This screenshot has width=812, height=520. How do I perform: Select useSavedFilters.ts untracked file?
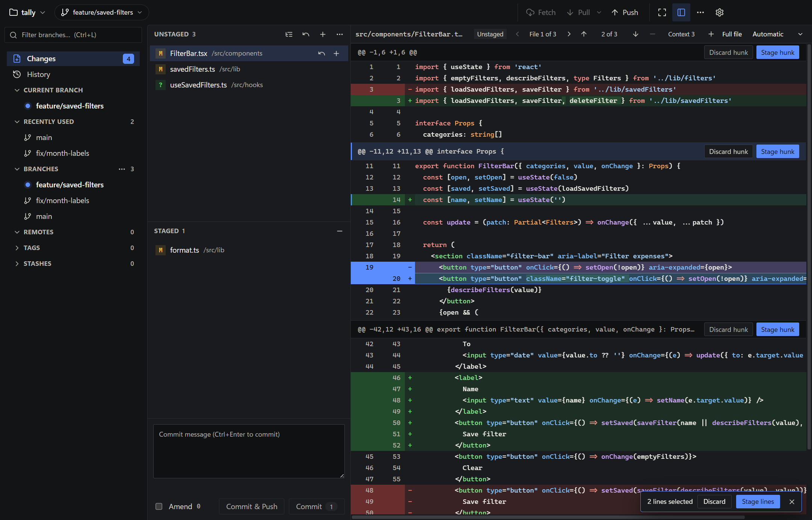tap(249, 85)
